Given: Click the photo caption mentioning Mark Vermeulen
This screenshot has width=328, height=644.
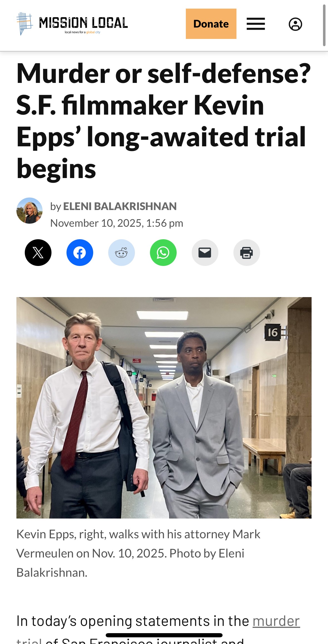Looking at the screenshot, I should pos(139,553).
